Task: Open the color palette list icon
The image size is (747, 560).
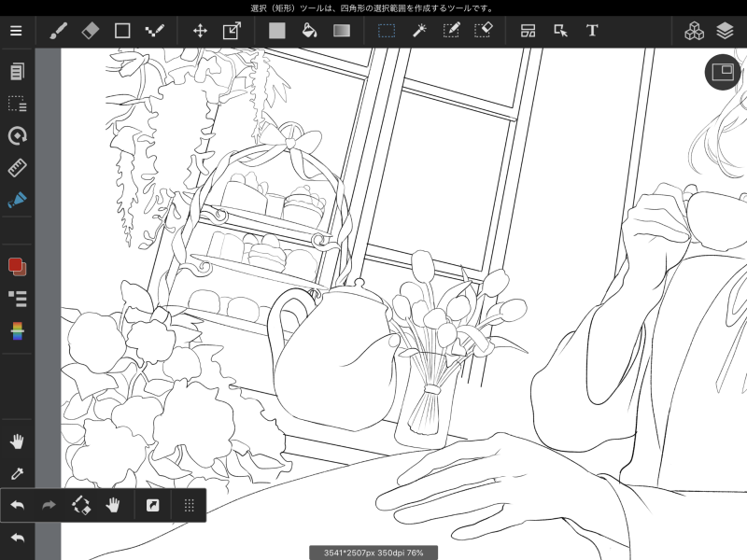Action: pyautogui.click(x=17, y=299)
